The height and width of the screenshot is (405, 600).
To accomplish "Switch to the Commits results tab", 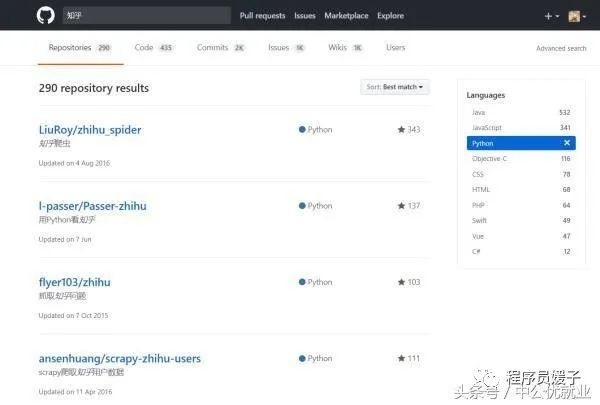I will (221, 48).
